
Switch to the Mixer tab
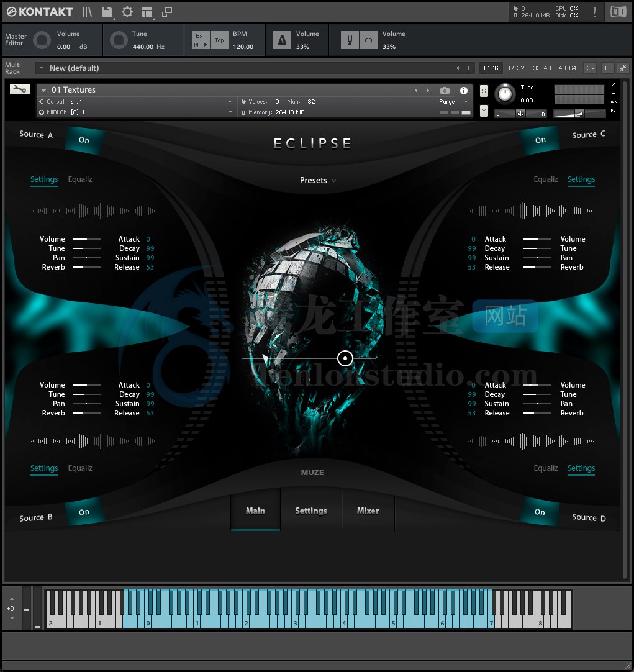coord(368,511)
